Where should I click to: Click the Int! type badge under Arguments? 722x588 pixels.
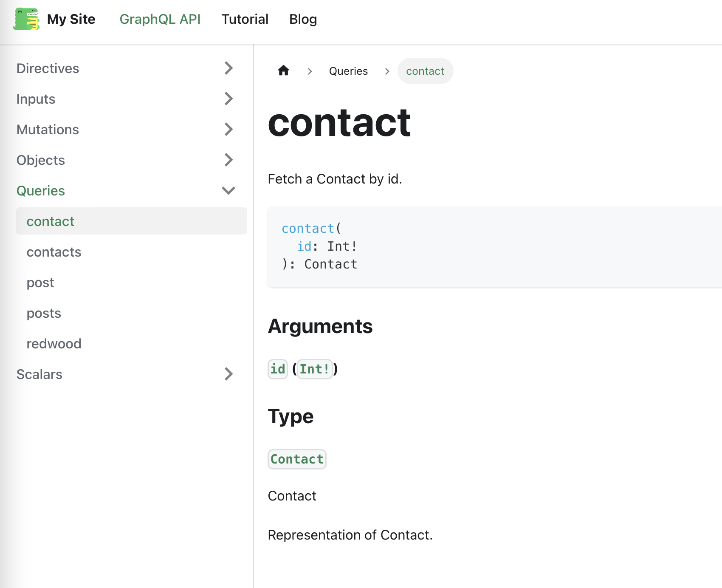[x=314, y=369]
